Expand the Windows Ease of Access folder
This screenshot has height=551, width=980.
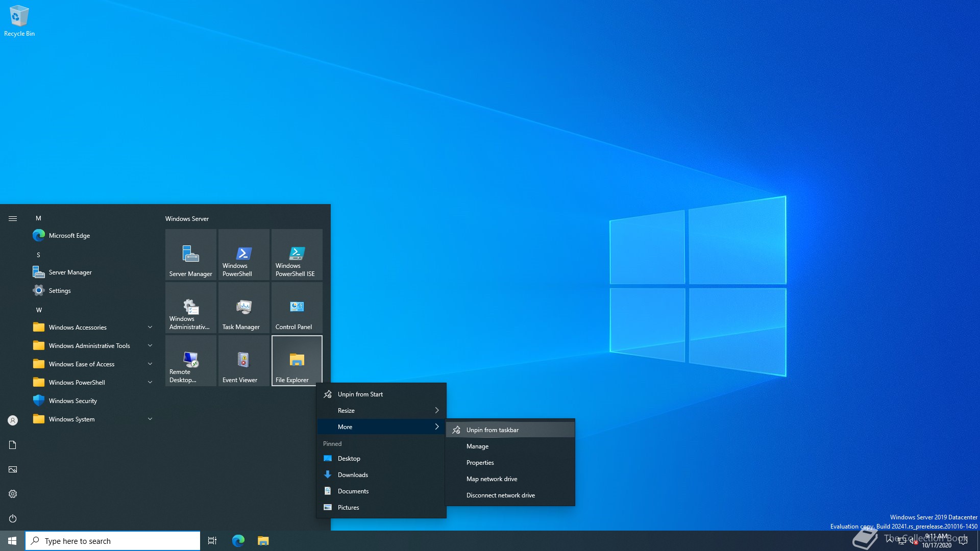[x=93, y=364]
